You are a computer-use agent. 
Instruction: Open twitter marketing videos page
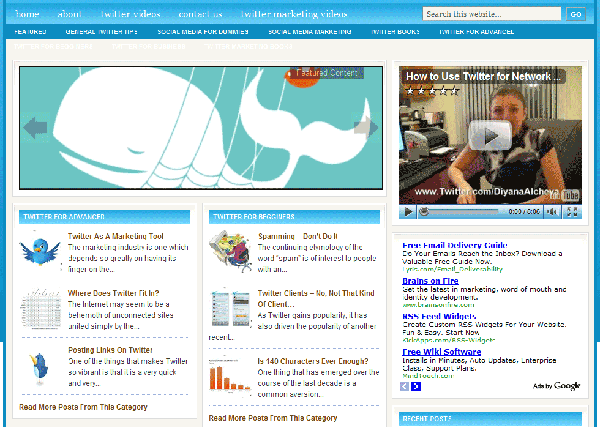[x=294, y=14]
